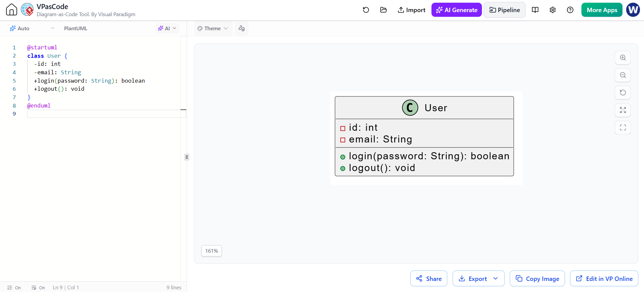This screenshot has height=292, width=644.
Task: Click the logout(): void method in diagram
Action: tap(382, 168)
